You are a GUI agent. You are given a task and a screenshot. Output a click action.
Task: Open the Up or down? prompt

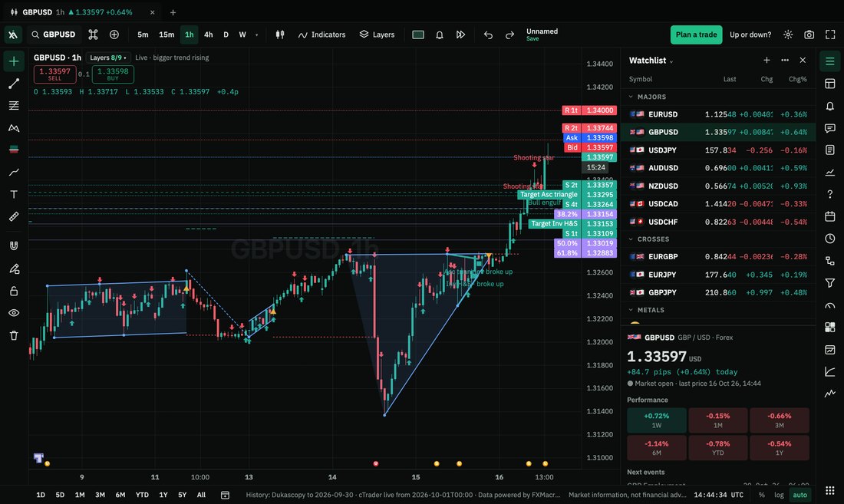click(750, 35)
